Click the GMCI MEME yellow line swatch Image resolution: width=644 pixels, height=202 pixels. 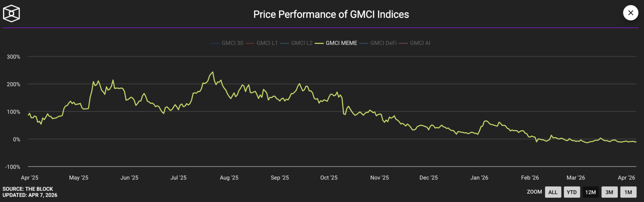click(x=319, y=43)
